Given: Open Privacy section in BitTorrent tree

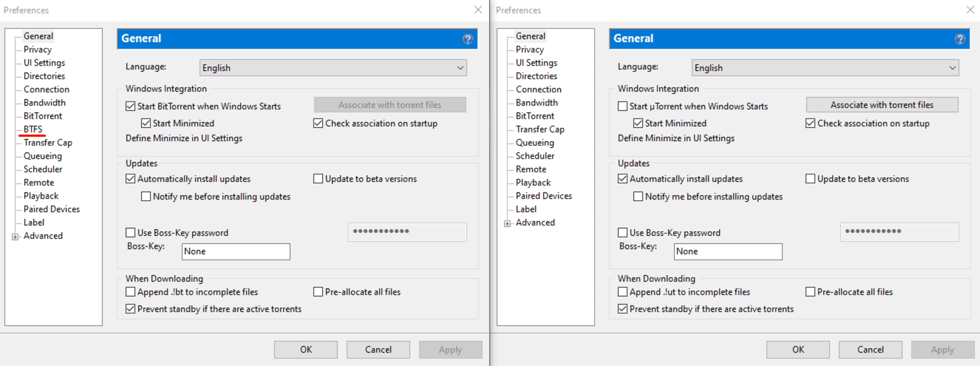Looking at the screenshot, I should [x=37, y=50].
